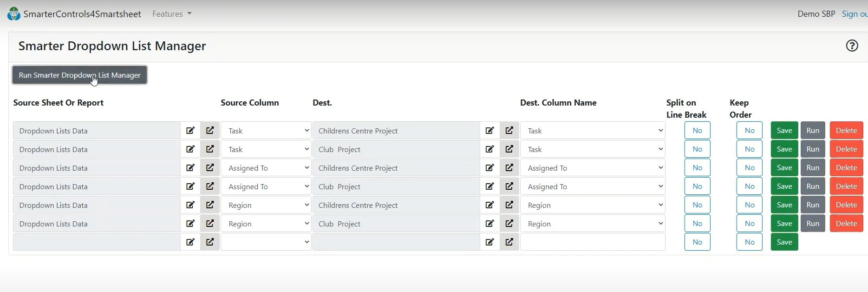Click the Sign out link
Image resolution: width=868 pixels, height=292 pixels.
point(855,14)
